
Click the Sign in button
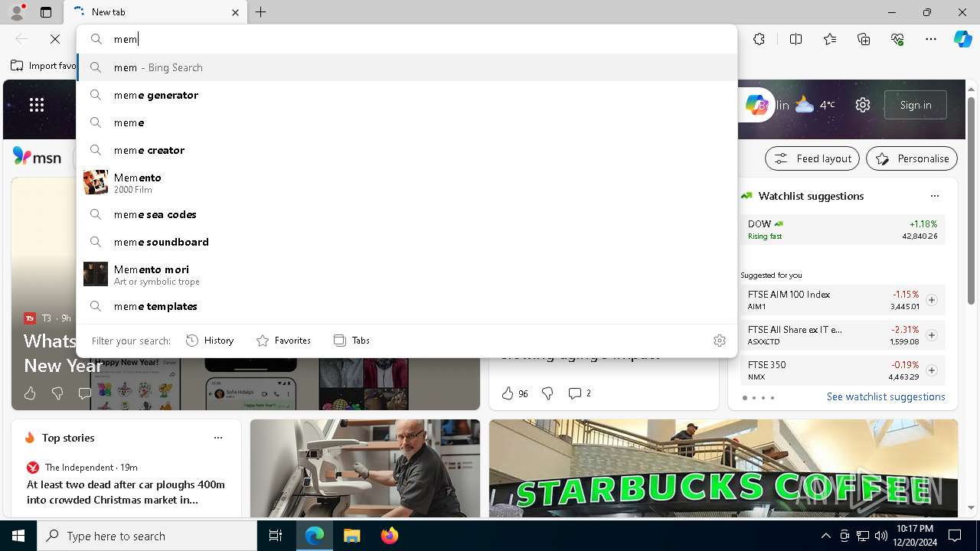916,105
